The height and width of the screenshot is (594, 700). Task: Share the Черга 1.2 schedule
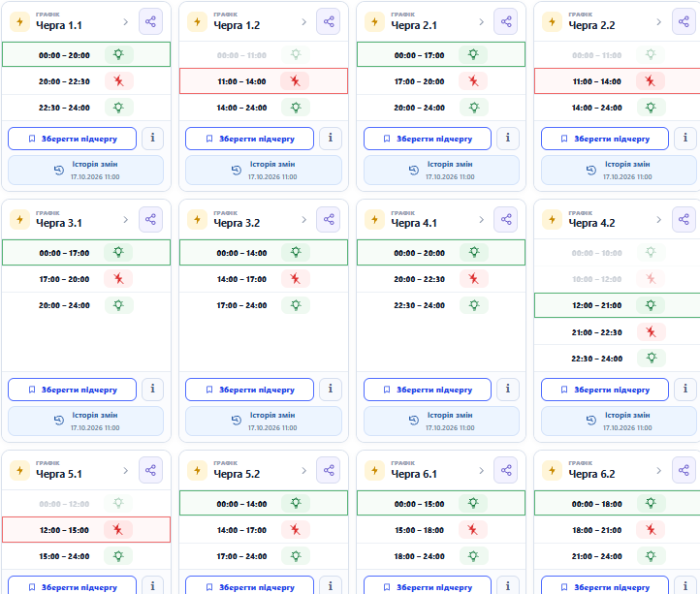click(x=328, y=21)
